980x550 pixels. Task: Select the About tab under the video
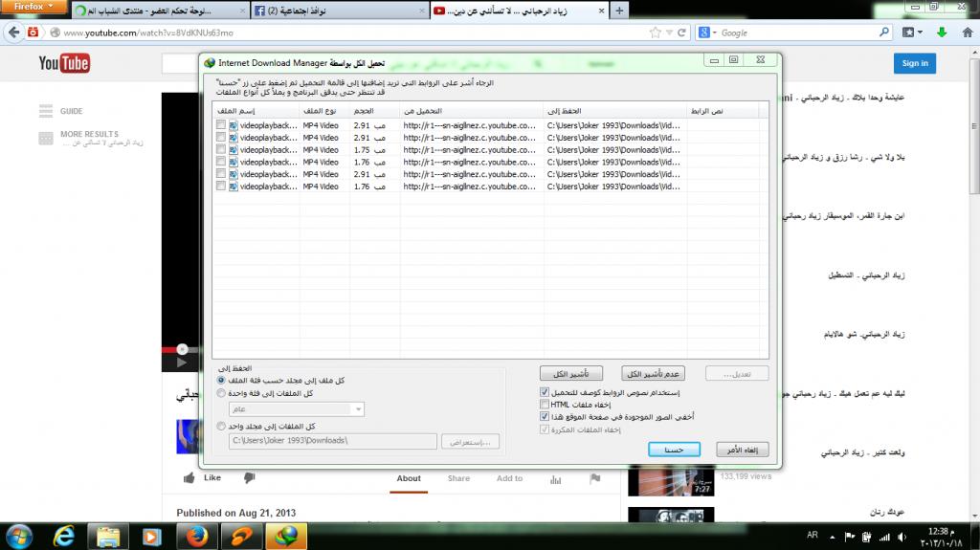pos(409,478)
